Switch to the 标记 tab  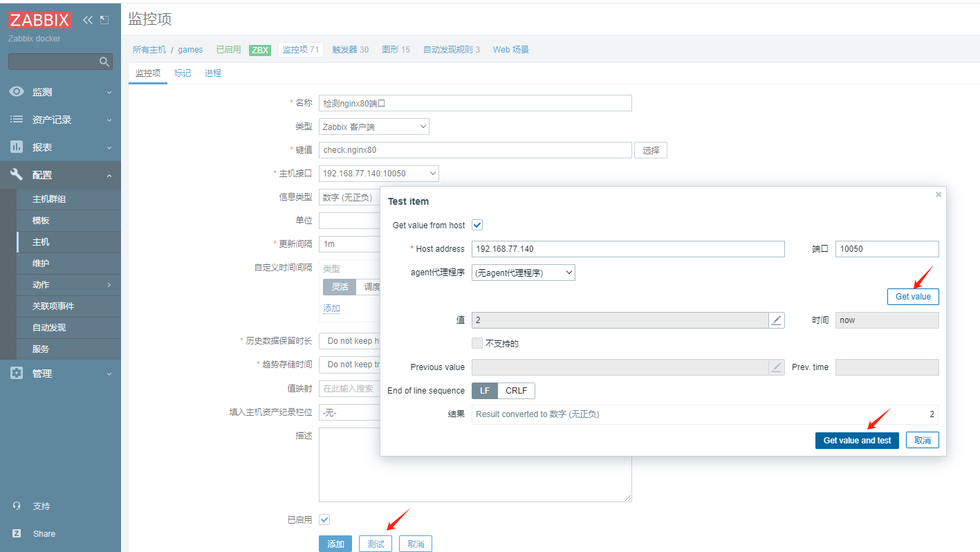[183, 73]
